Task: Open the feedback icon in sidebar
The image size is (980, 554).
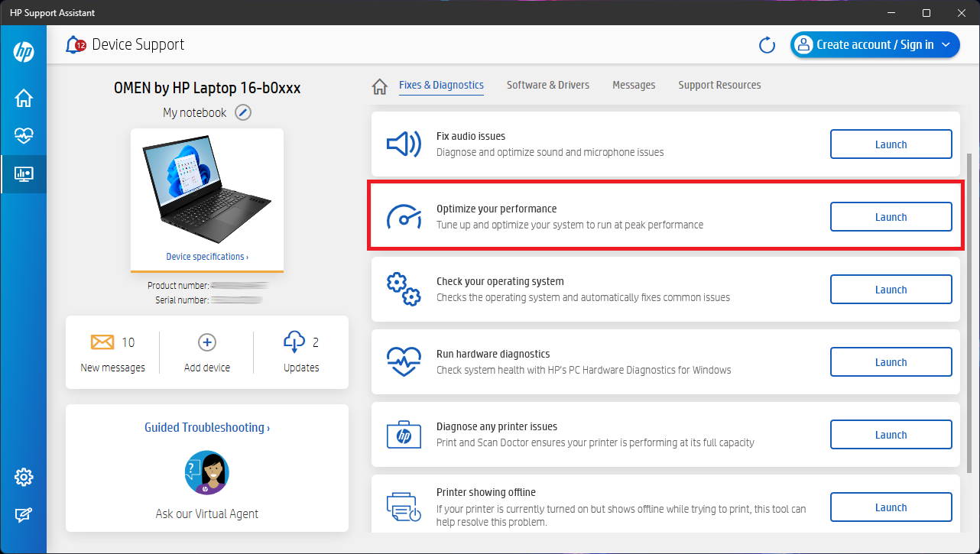Action: click(24, 516)
